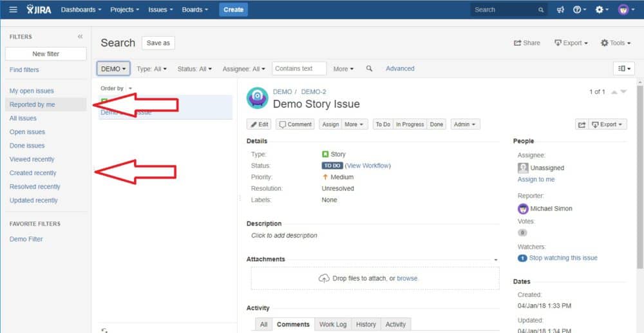Open the feedback megaphone icon

pos(560,10)
